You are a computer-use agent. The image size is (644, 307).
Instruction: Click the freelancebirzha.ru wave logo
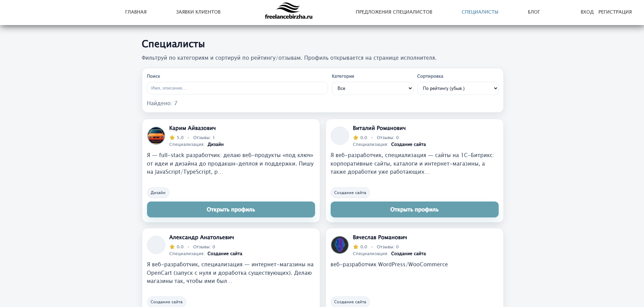pyautogui.click(x=288, y=11)
